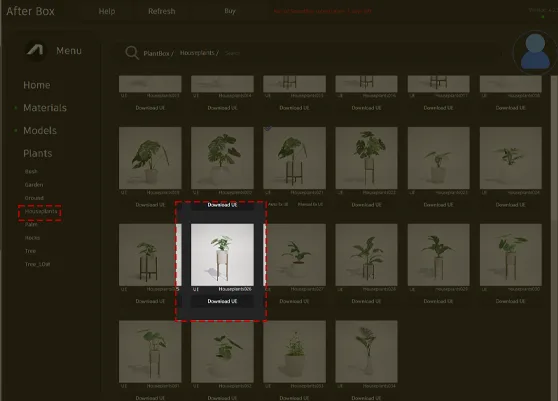558x401 pixels.
Task: Click Refresh in the top bar
Action: 162,11
